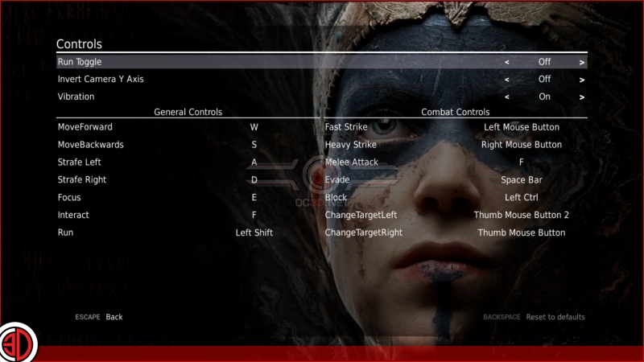This screenshot has height=362, width=644.
Task: Select Run label in General Controls
Action: [x=65, y=232]
